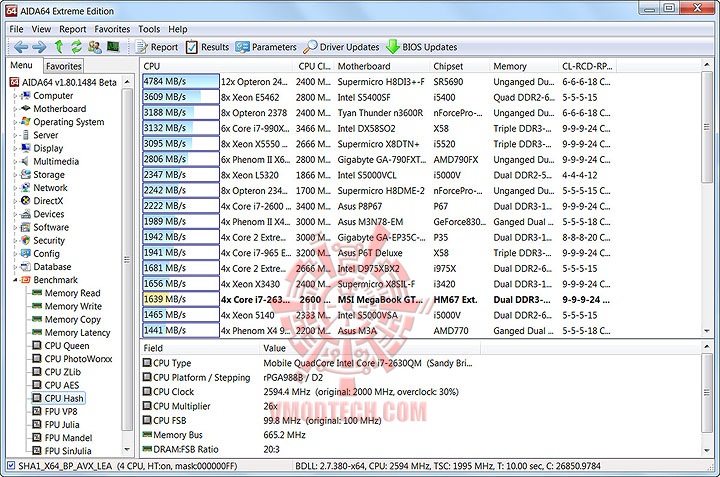Select the 3609 MB/s result bar

point(180,97)
